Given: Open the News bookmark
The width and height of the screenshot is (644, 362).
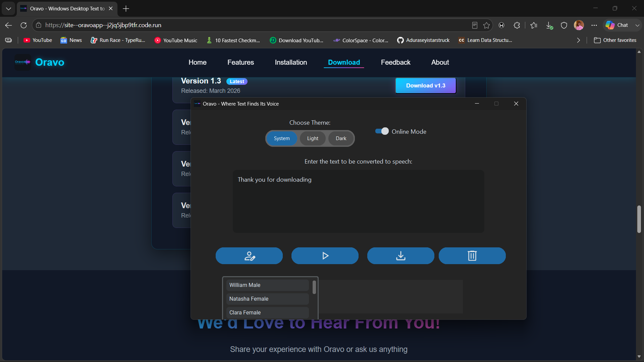Looking at the screenshot, I should (71, 40).
